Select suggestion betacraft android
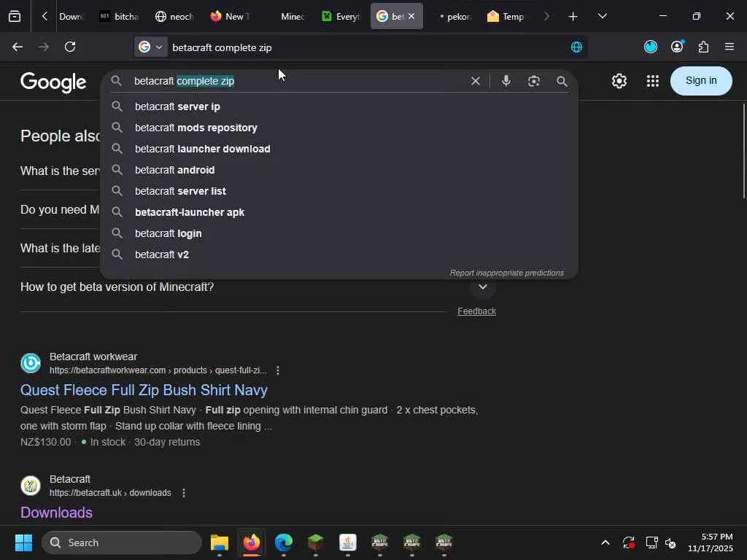This screenshot has height=560, width=747. click(x=339, y=170)
